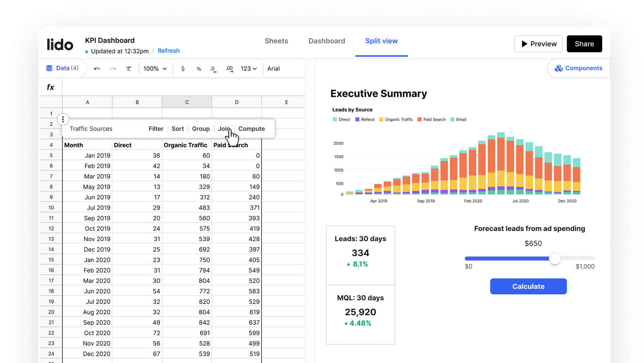This screenshot has height=363, width=644.
Task: Open the Arial font selector
Action: pos(273,68)
